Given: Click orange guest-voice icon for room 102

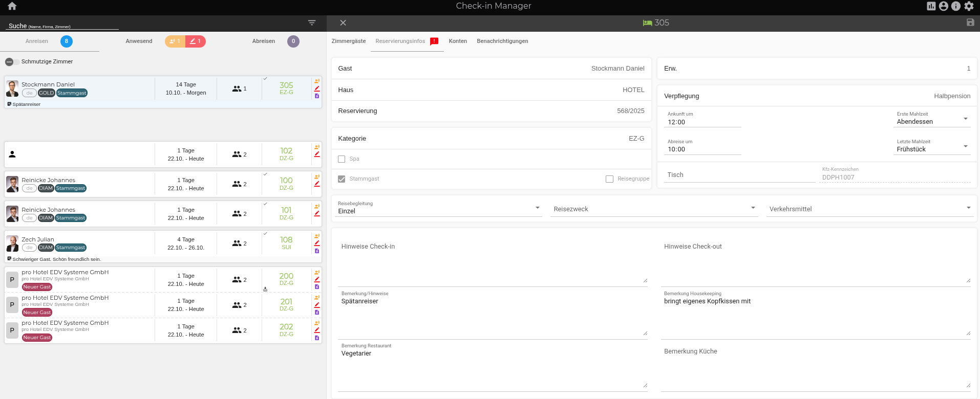Looking at the screenshot, I should coord(317,147).
